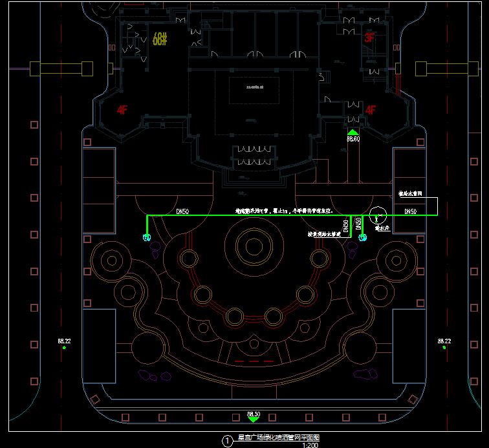The height and width of the screenshot is (448, 489).
Task: Select the 接给水管网 callout text
Action: pyautogui.click(x=410, y=193)
